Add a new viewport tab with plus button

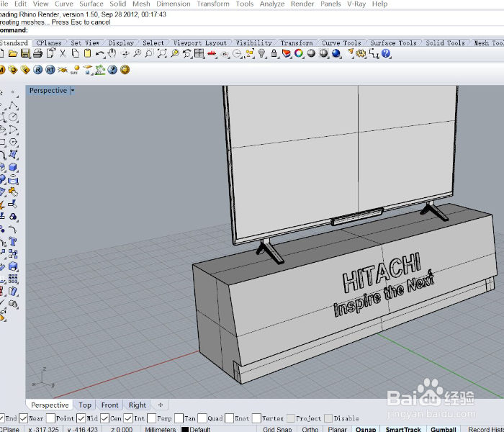coord(161,405)
